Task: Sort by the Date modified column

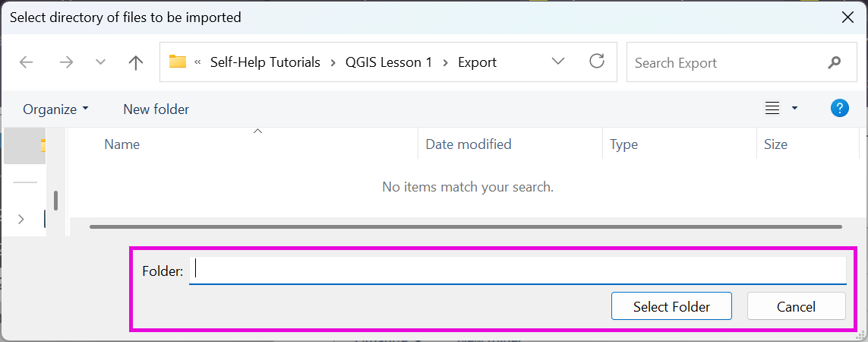Action: (x=469, y=144)
